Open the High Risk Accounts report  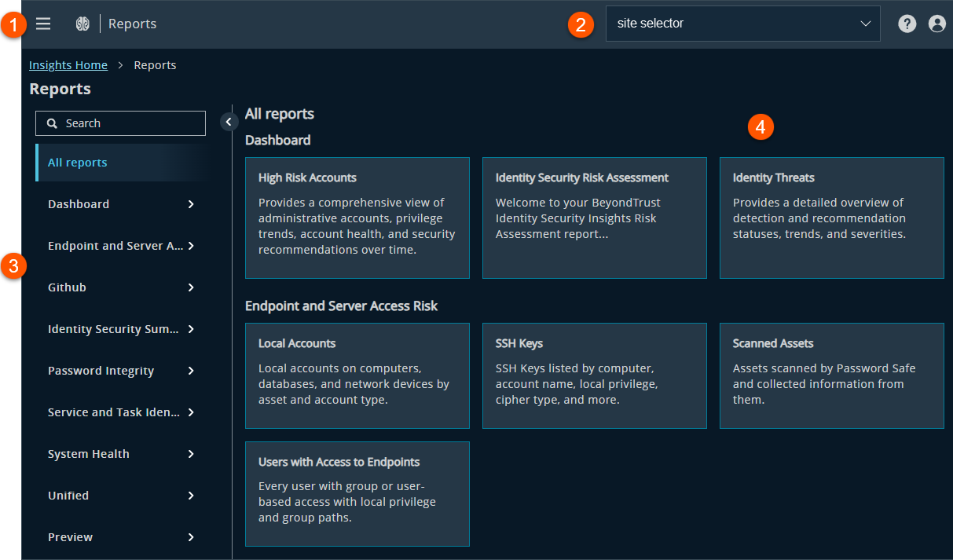(x=357, y=218)
